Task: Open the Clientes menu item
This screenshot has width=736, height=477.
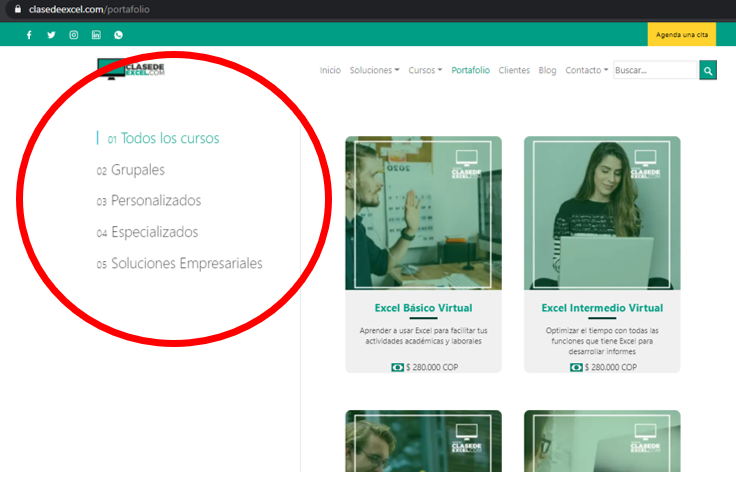Action: pyautogui.click(x=514, y=70)
